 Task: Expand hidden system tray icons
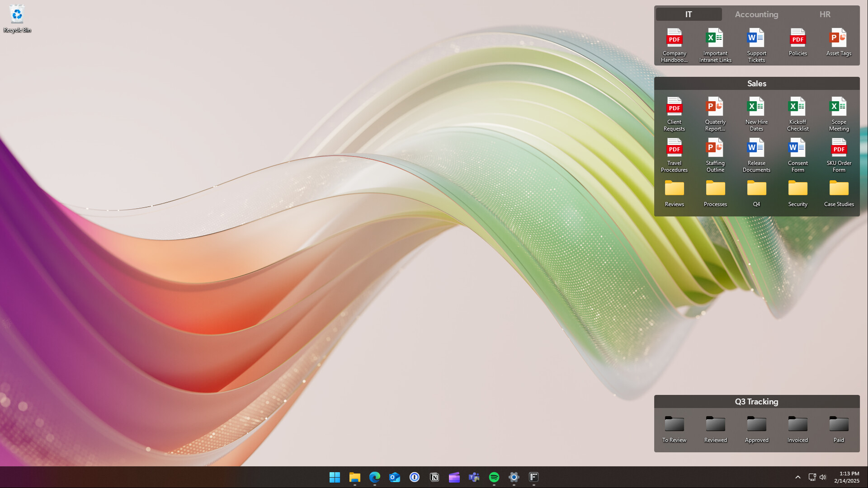click(x=798, y=477)
